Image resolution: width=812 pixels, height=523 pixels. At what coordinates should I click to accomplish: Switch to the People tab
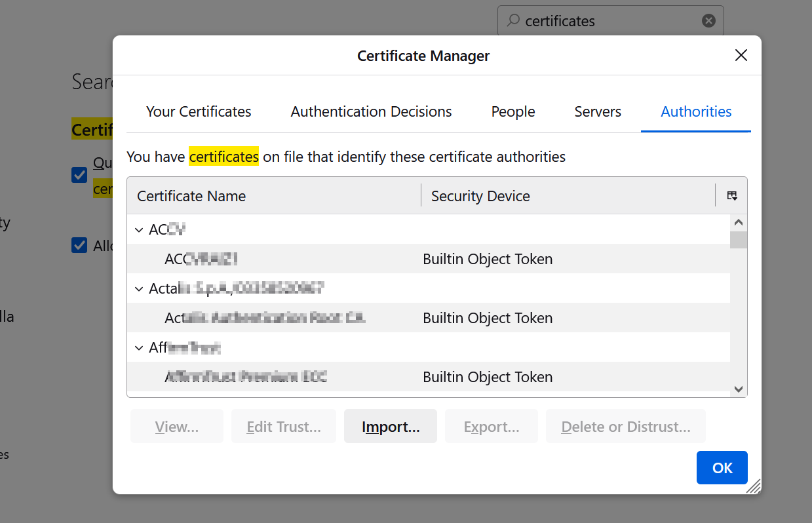tap(513, 112)
